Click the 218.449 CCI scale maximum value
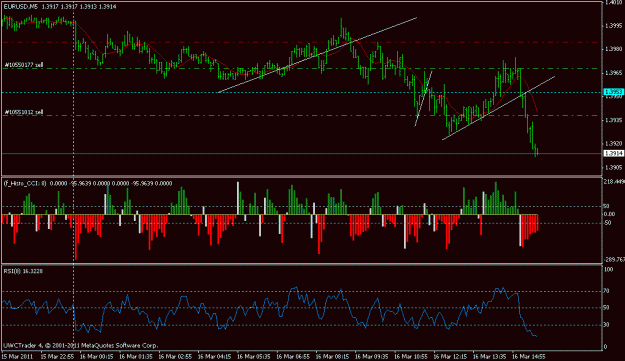625x361 pixels. coord(614,182)
